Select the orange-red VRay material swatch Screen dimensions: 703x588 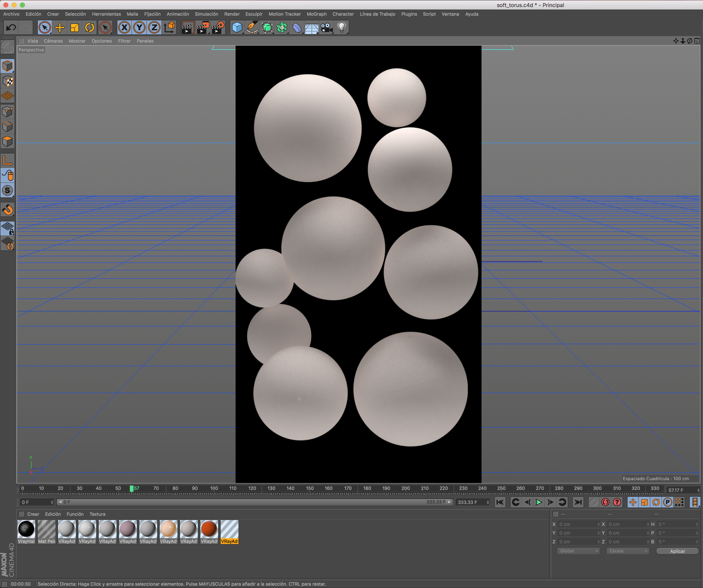coord(209,529)
